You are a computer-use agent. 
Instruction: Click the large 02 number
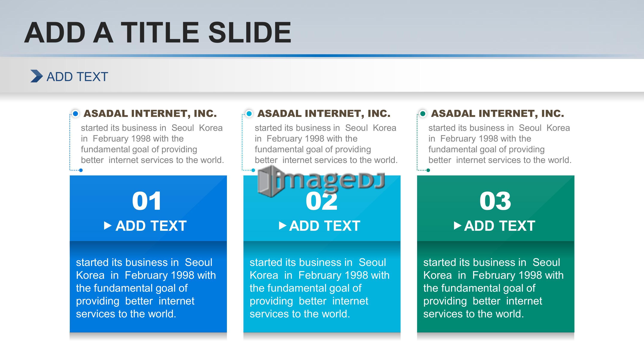(x=322, y=201)
